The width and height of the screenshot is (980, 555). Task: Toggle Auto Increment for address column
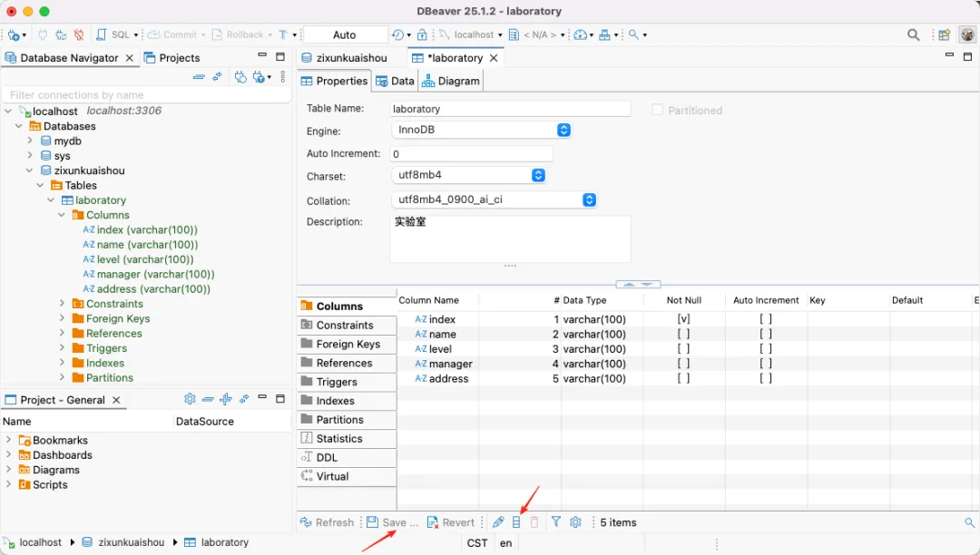point(766,378)
